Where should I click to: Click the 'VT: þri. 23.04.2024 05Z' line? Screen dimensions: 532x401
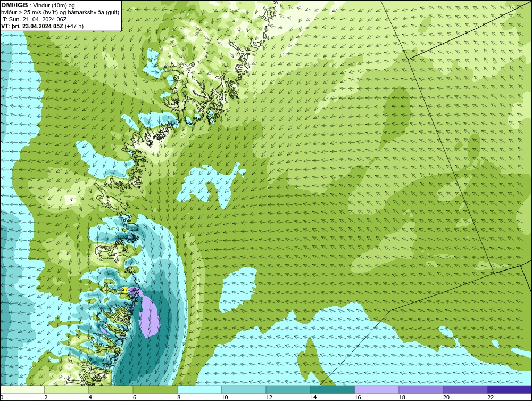pyautogui.click(x=32, y=26)
